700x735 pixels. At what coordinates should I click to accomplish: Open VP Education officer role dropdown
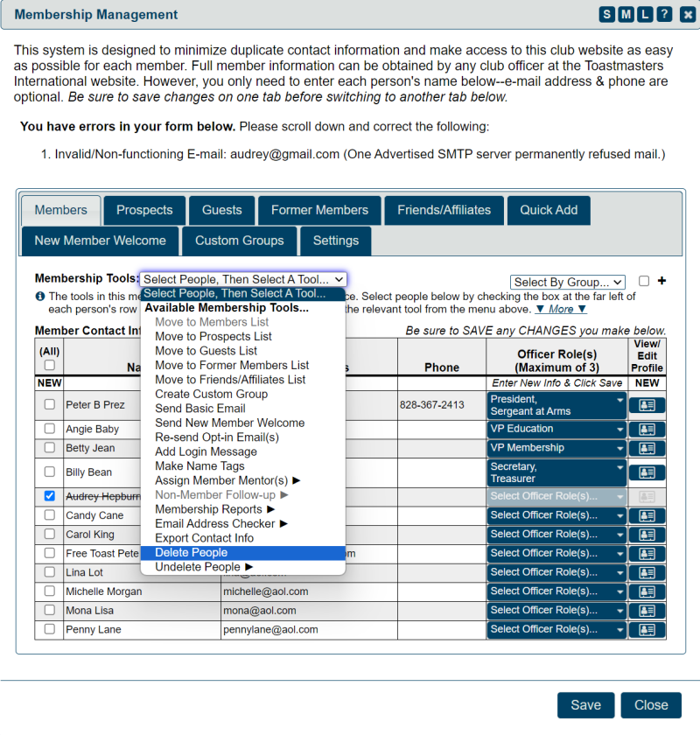(556, 429)
